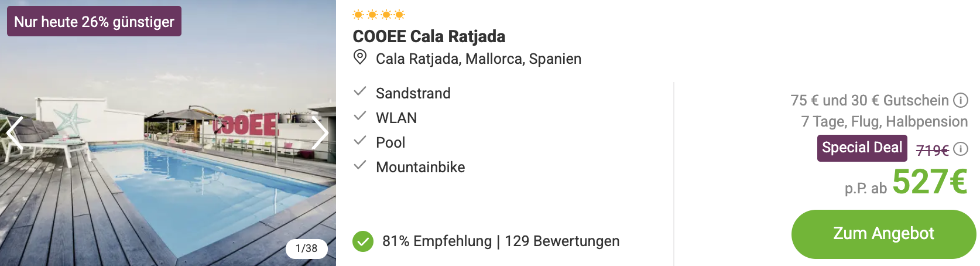Click checkmark next to Sandstrand
Screen dimensions: 980x266
(360, 91)
